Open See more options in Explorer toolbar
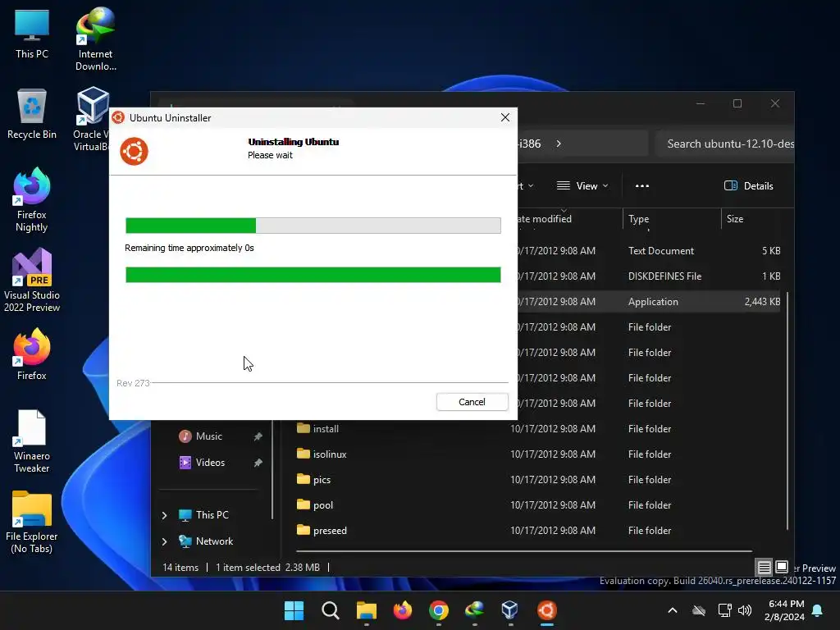 pyautogui.click(x=641, y=186)
